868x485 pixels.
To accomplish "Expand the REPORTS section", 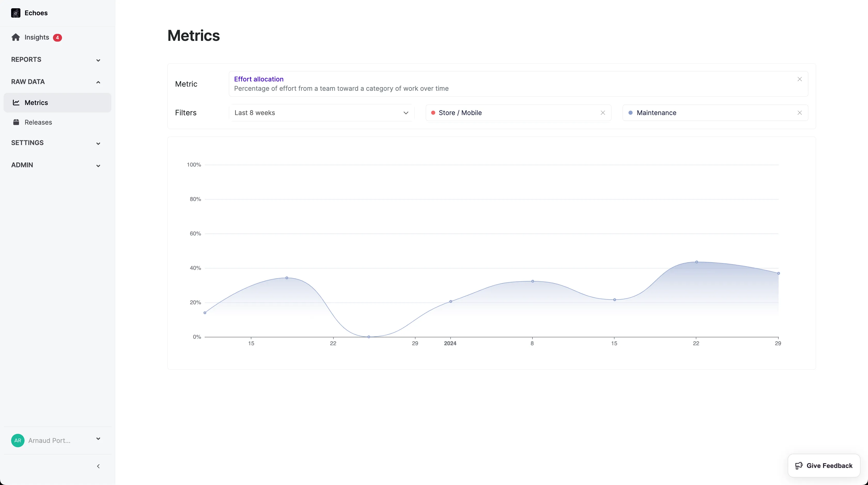I will click(98, 60).
